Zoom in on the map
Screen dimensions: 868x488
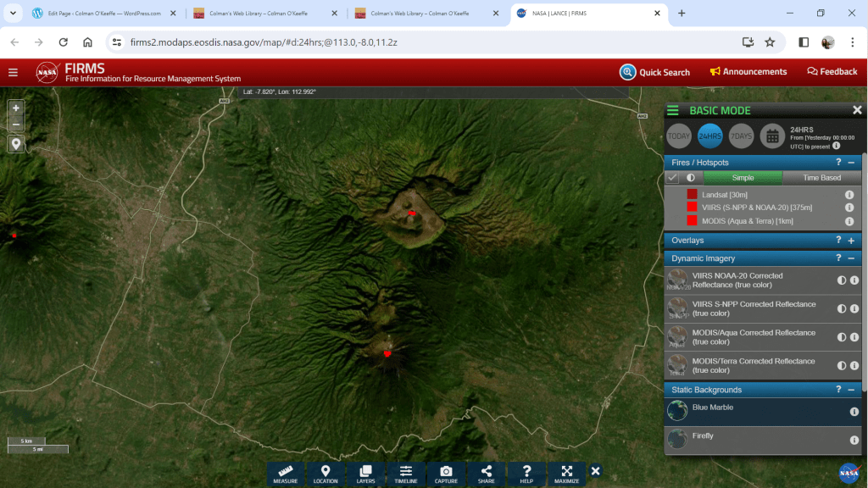tap(16, 108)
